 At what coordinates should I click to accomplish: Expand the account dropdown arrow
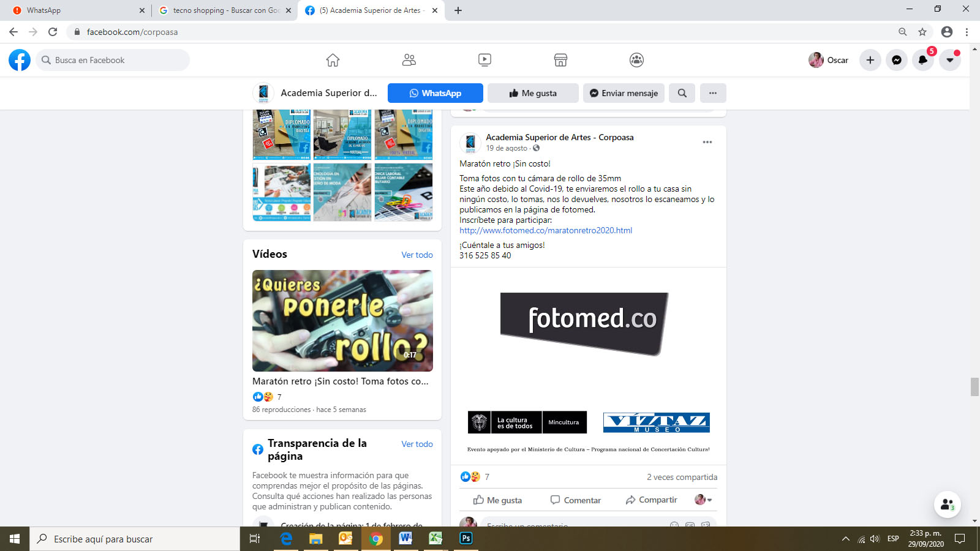coord(950,60)
